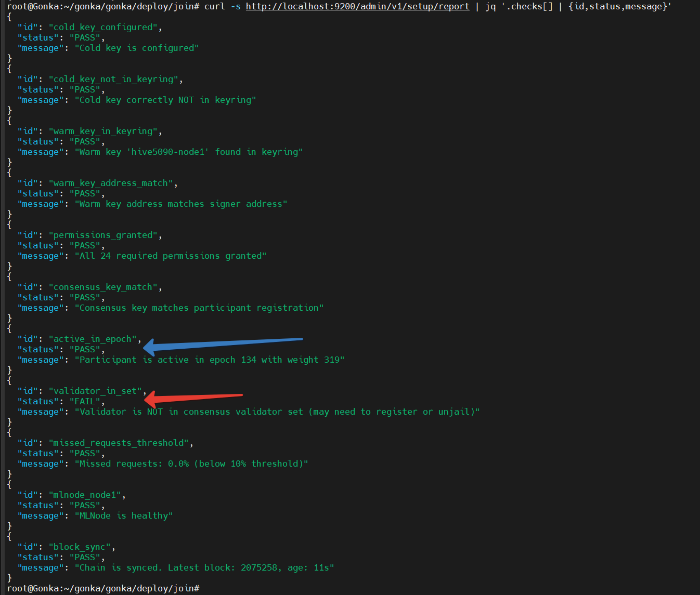Click "All 24 required permissions granted" message

pos(171,256)
